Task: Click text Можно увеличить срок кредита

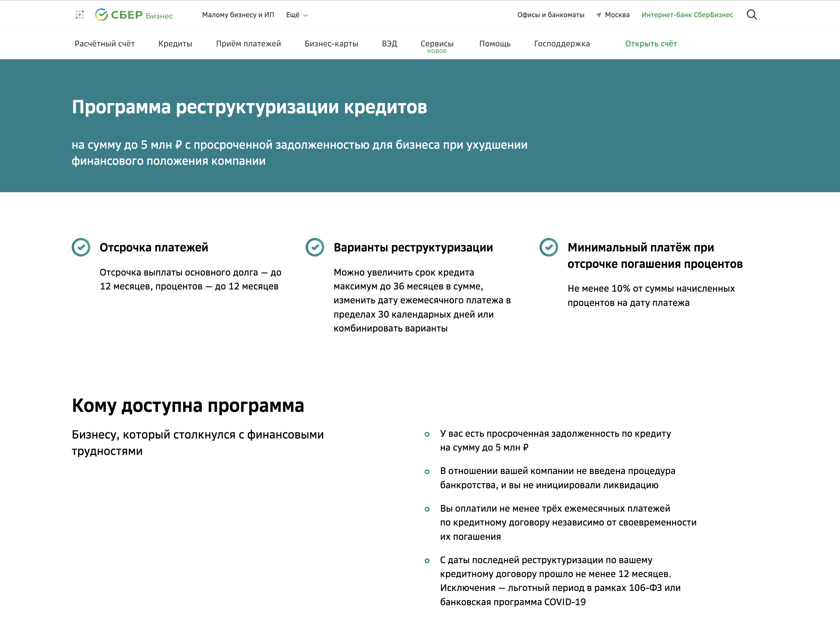Action: click(422, 300)
